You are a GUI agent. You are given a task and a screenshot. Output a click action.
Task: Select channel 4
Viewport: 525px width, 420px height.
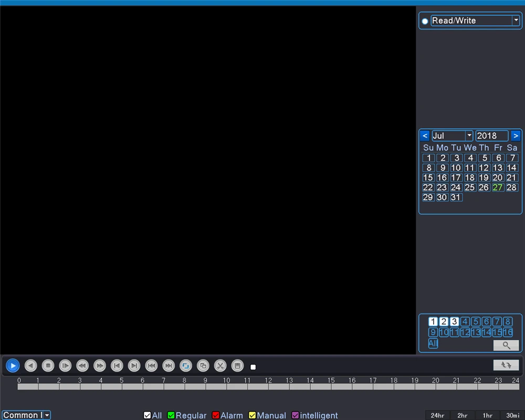pos(465,321)
